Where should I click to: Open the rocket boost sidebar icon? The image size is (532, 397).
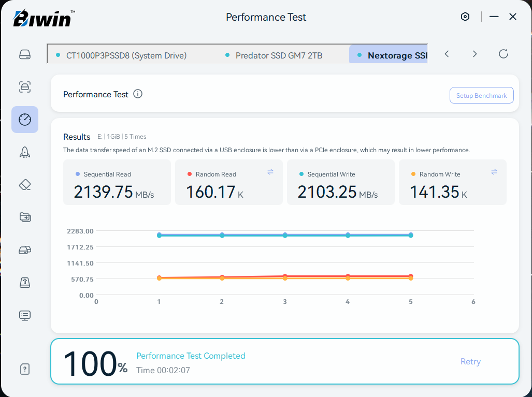coord(25,152)
